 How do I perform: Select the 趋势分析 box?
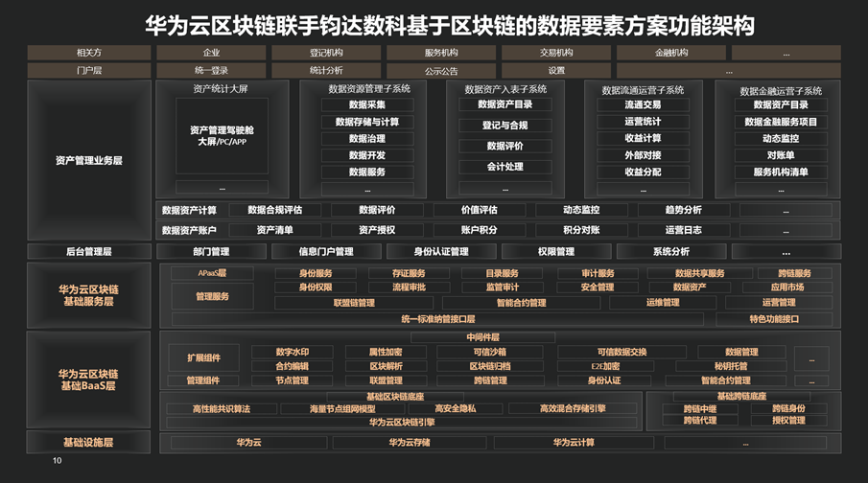(684, 210)
